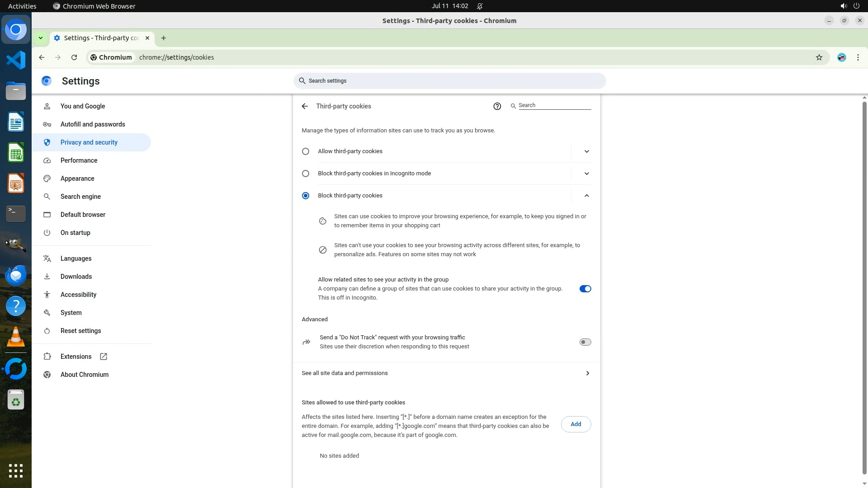Open a new tab with the plus icon
The image size is (868, 488).
(x=164, y=38)
